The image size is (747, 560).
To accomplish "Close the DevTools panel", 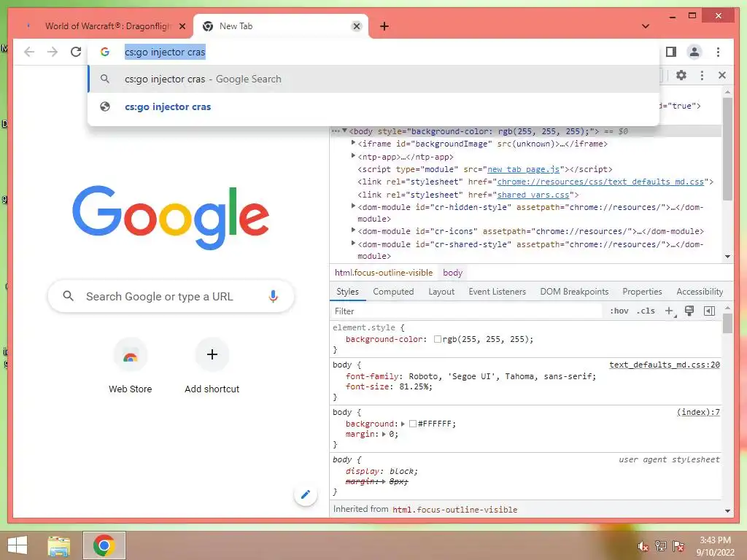I will click(x=722, y=75).
